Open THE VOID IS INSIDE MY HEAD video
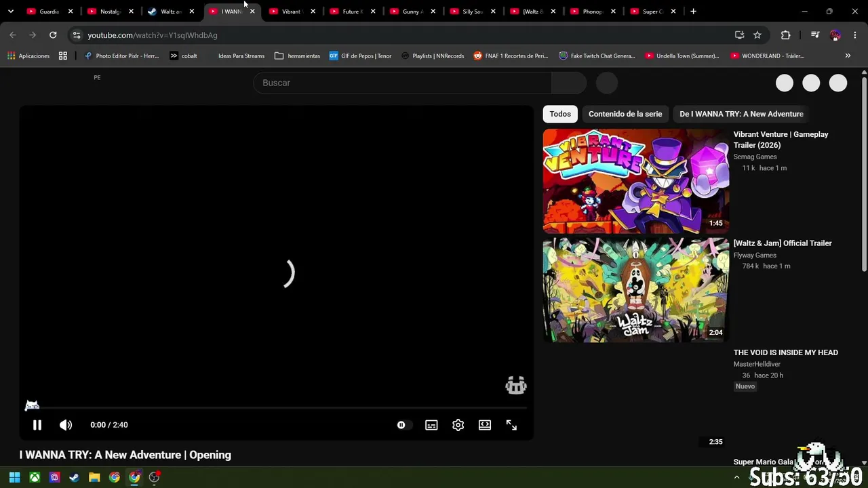This screenshot has height=488, width=868. click(x=785, y=352)
